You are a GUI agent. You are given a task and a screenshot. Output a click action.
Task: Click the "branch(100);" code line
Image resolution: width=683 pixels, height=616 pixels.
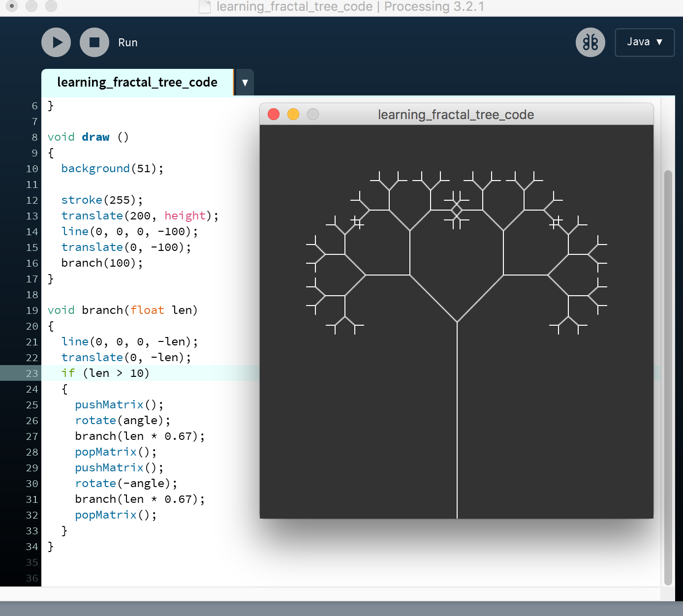102,263
